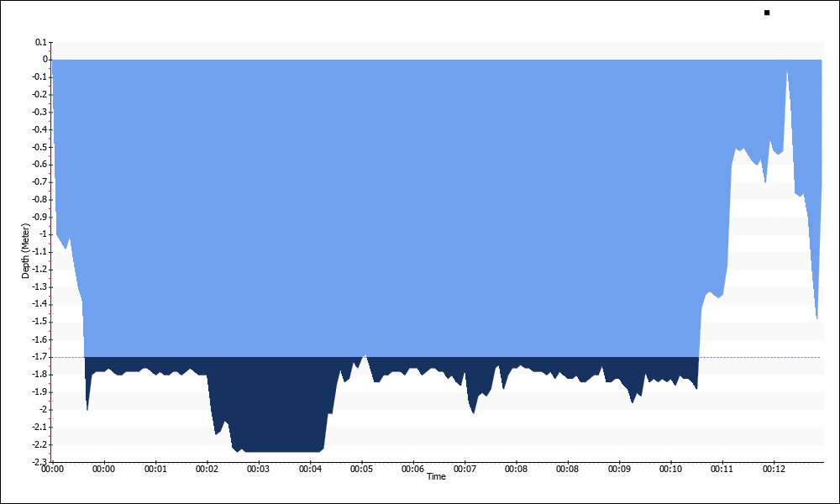Pick the 00:09 time axis label
Image resolution: width=840 pixels, height=504 pixels.
pos(619,470)
